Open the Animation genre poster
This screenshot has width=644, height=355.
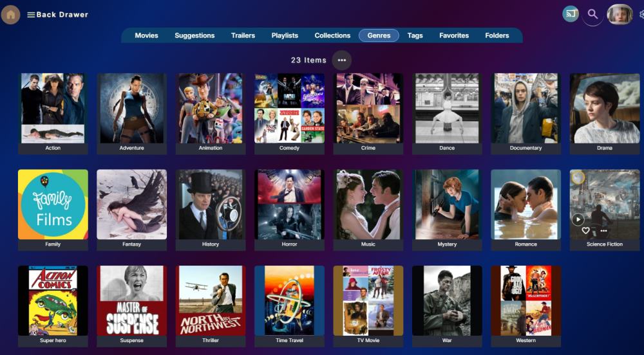click(211, 108)
